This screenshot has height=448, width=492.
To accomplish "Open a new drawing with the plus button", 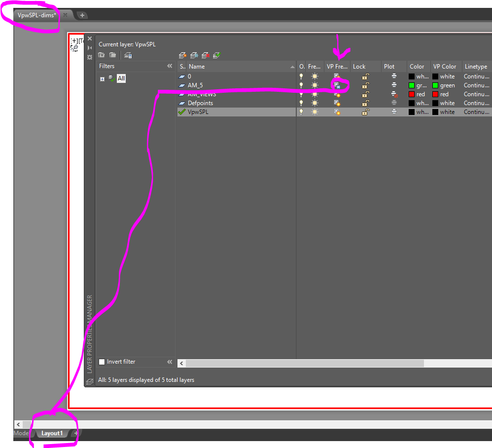I will tap(82, 15).
